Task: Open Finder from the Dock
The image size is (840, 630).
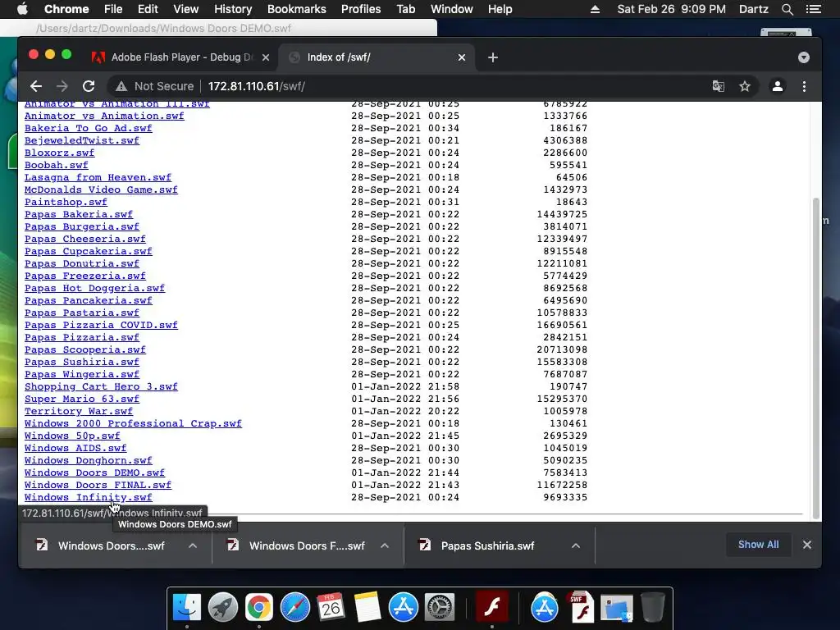Action: pyautogui.click(x=186, y=608)
